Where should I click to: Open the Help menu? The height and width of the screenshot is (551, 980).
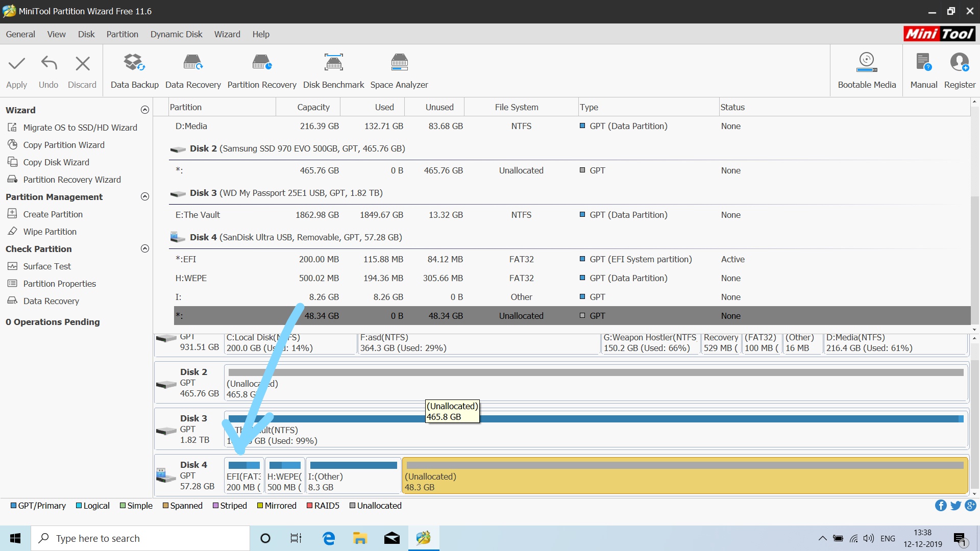[x=261, y=34]
